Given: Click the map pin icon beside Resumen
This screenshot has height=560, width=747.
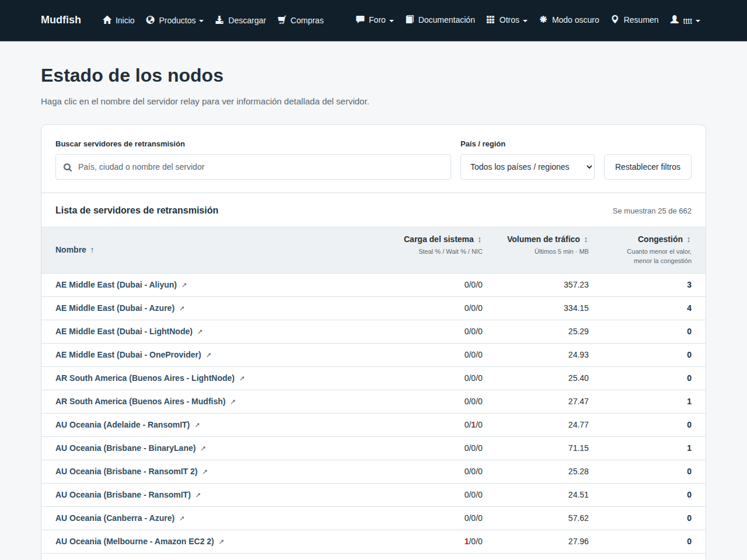Looking at the screenshot, I should (615, 19).
